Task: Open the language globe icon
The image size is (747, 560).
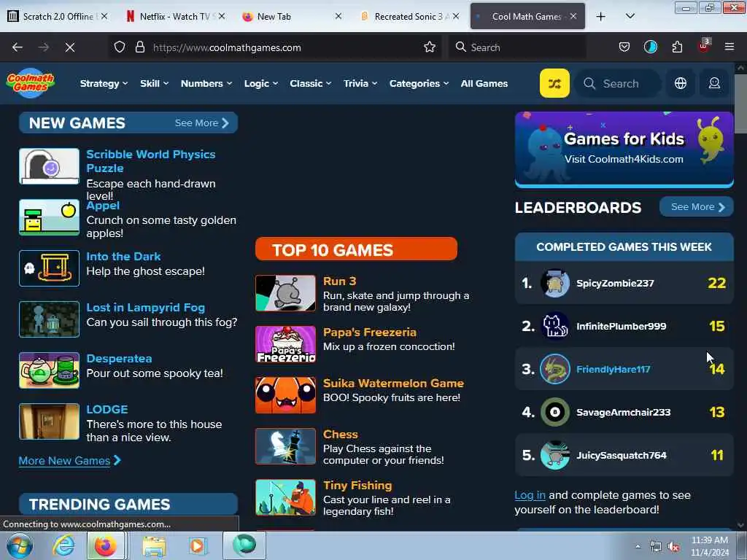Action: click(x=681, y=83)
